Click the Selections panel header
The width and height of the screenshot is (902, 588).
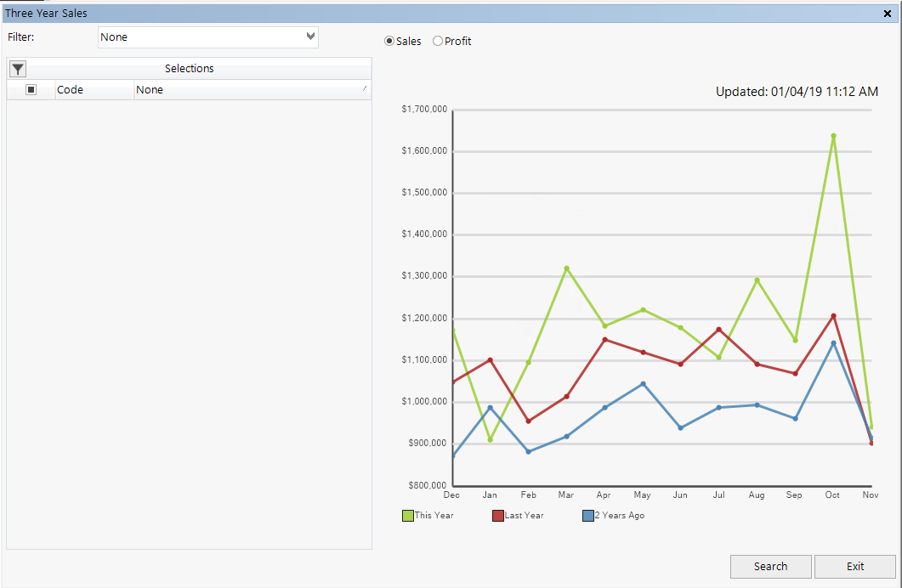click(x=189, y=68)
